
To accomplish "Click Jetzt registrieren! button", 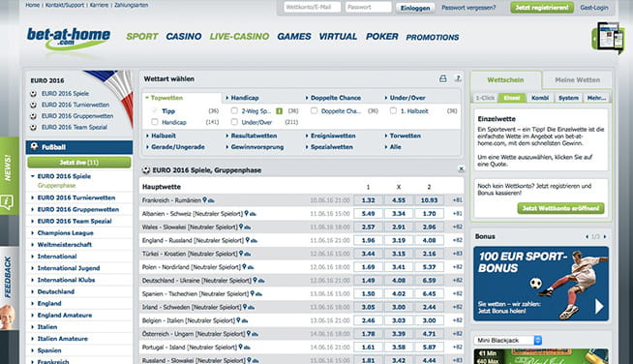I will (x=542, y=8).
